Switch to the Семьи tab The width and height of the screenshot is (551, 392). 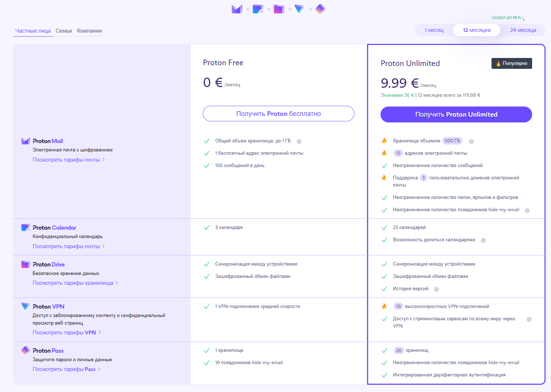(64, 31)
